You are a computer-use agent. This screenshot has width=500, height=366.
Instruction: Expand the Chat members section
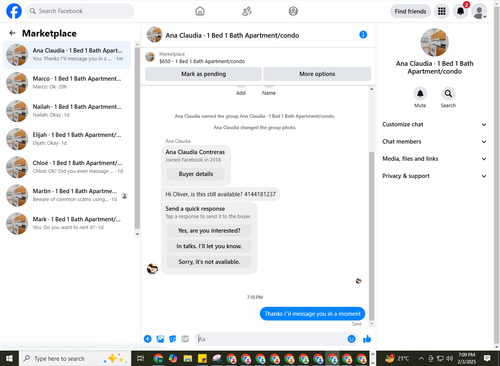(434, 142)
